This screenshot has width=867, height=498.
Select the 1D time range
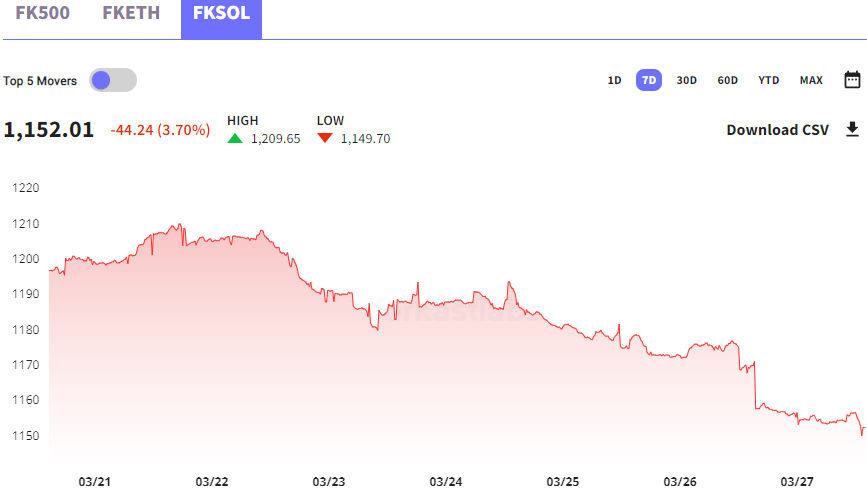coord(614,81)
